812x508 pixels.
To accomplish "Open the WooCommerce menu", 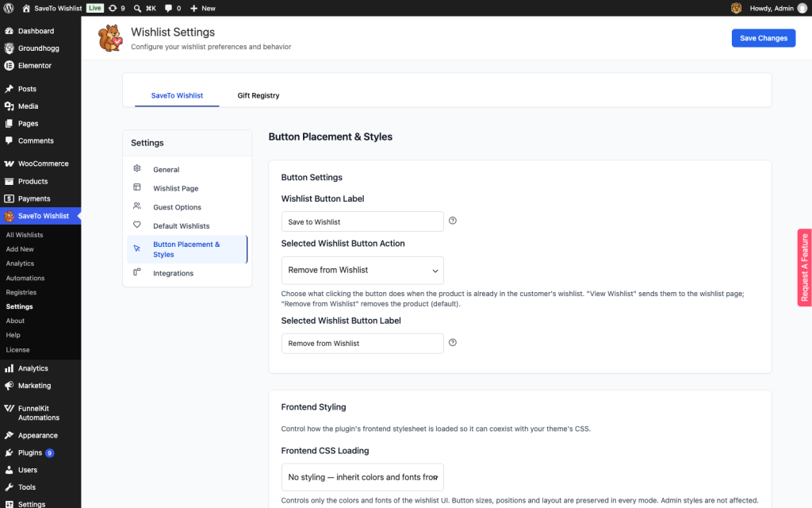I will [40, 164].
